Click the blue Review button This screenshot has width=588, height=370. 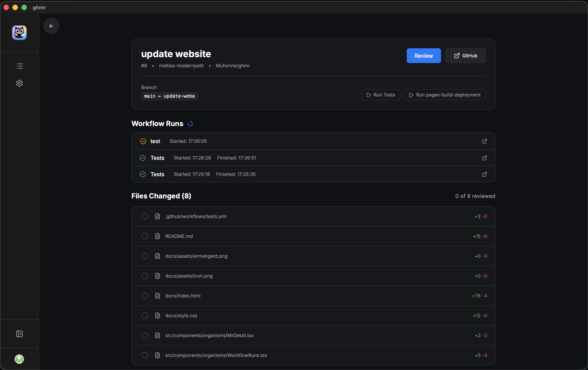click(424, 56)
